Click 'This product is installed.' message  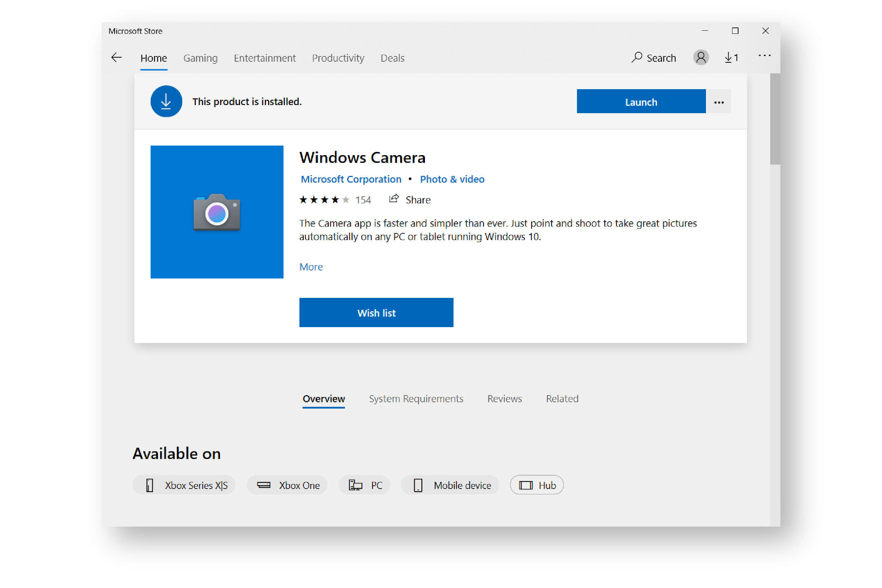coord(247,102)
